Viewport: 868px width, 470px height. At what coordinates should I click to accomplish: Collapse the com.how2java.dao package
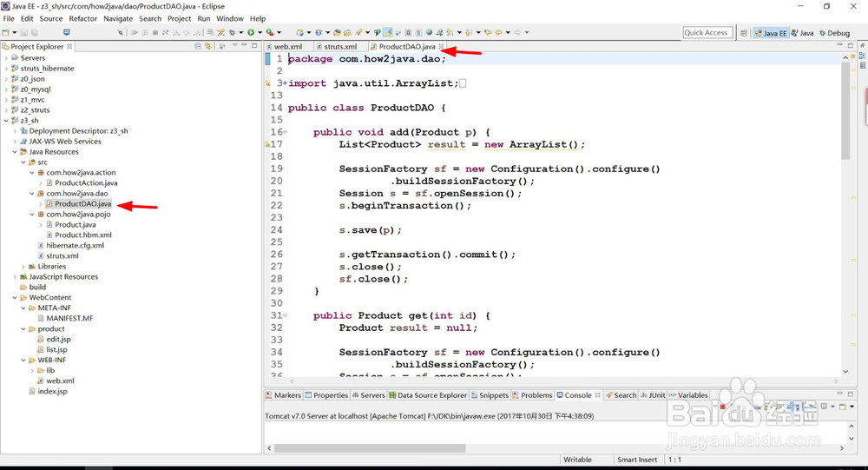32,194
